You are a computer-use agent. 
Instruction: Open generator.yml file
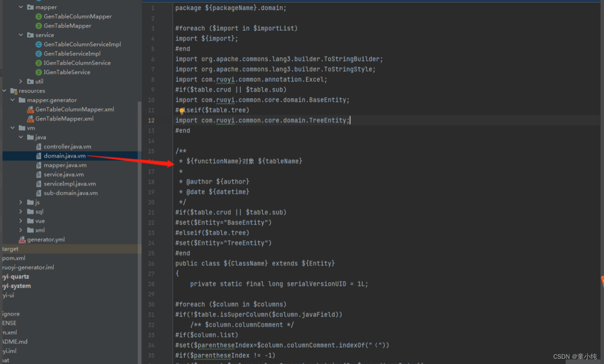tap(46, 240)
